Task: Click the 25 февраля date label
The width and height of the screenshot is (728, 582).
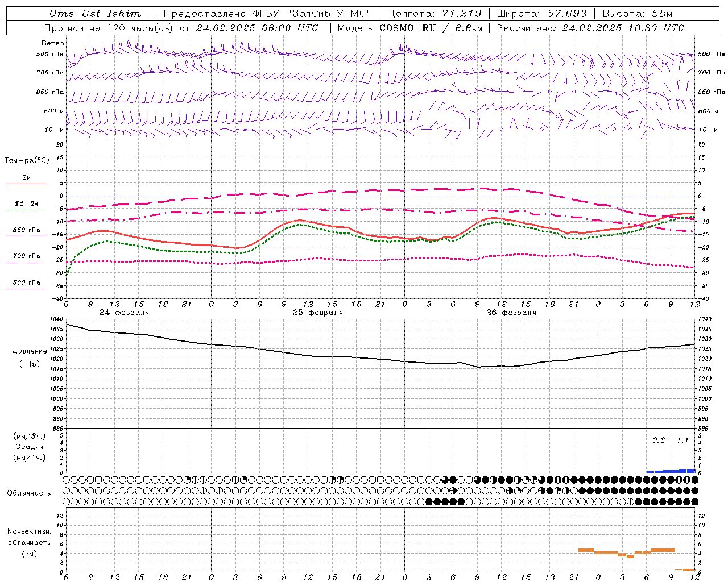Action: tap(318, 313)
